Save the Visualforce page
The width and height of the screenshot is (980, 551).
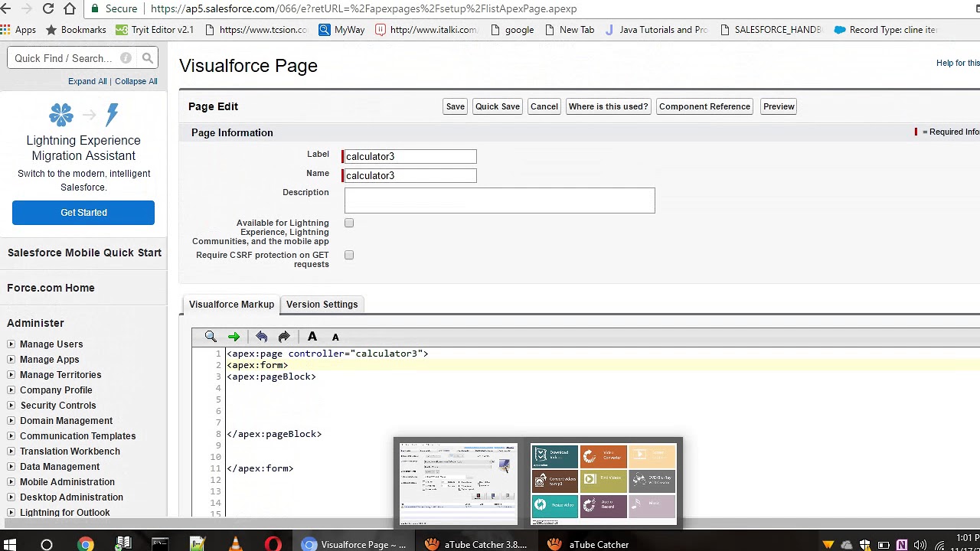(x=455, y=106)
